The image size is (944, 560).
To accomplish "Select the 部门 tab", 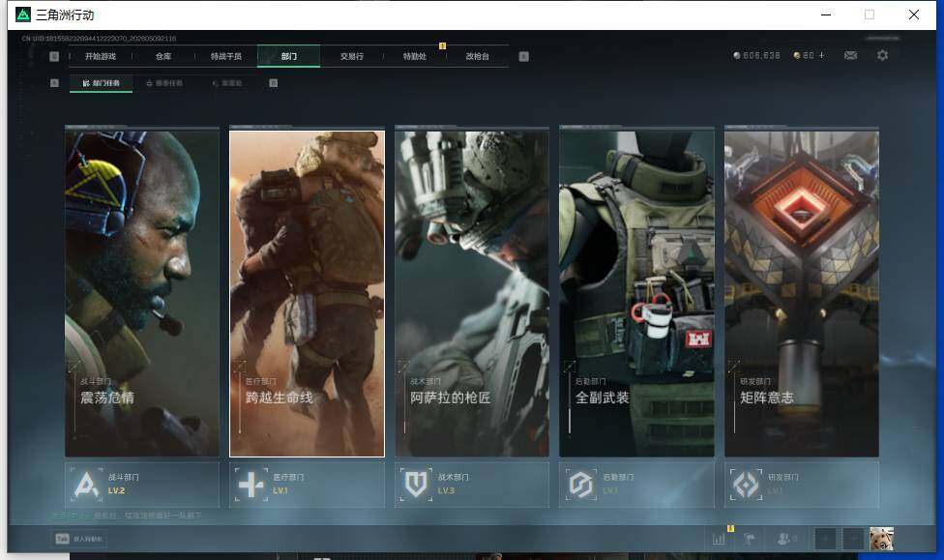I will [x=288, y=56].
